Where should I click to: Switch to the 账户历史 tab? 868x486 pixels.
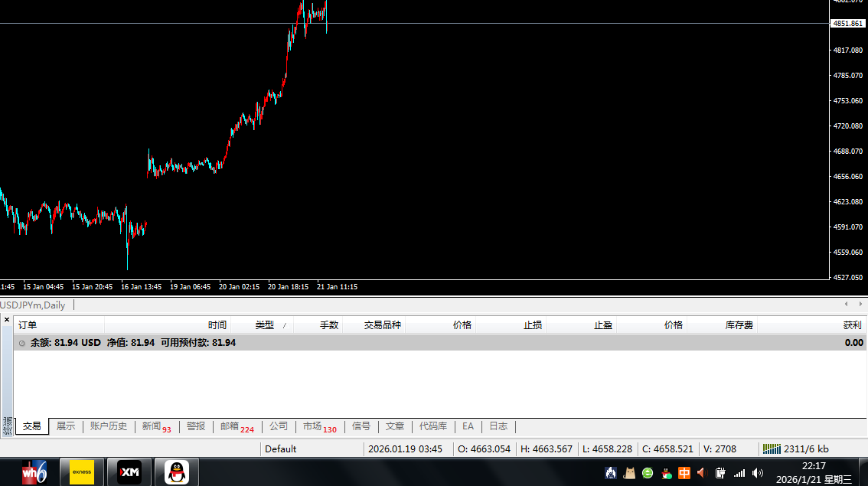pyautogui.click(x=108, y=426)
